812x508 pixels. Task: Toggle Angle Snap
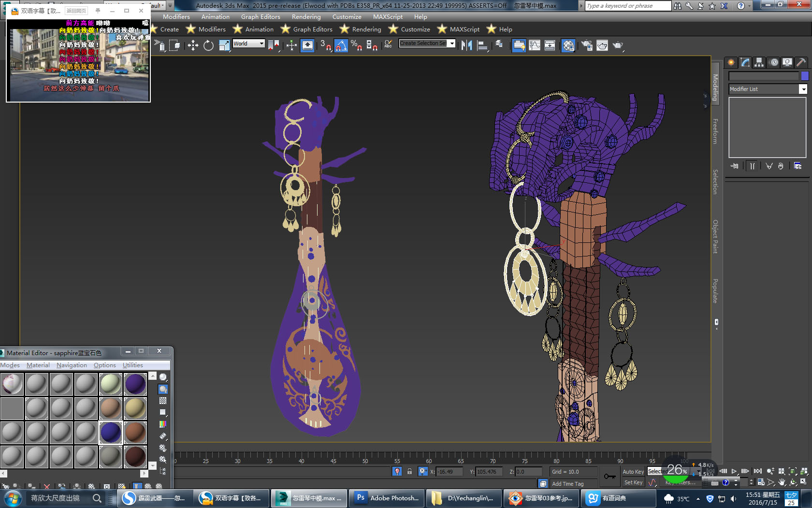[x=341, y=45]
